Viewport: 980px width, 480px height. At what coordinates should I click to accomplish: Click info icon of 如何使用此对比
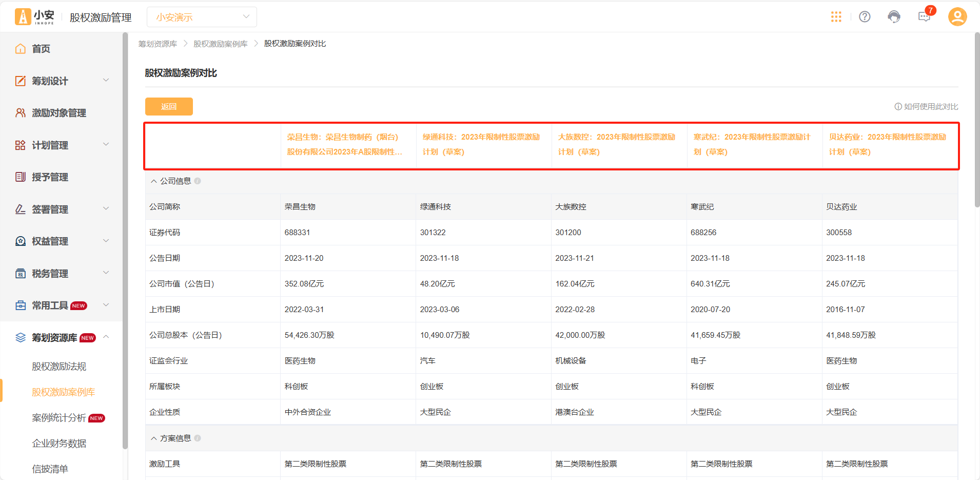pos(898,106)
